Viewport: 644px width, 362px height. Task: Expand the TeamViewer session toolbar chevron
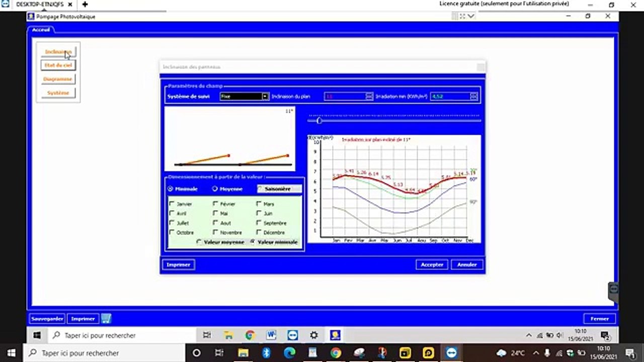[471, 16]
